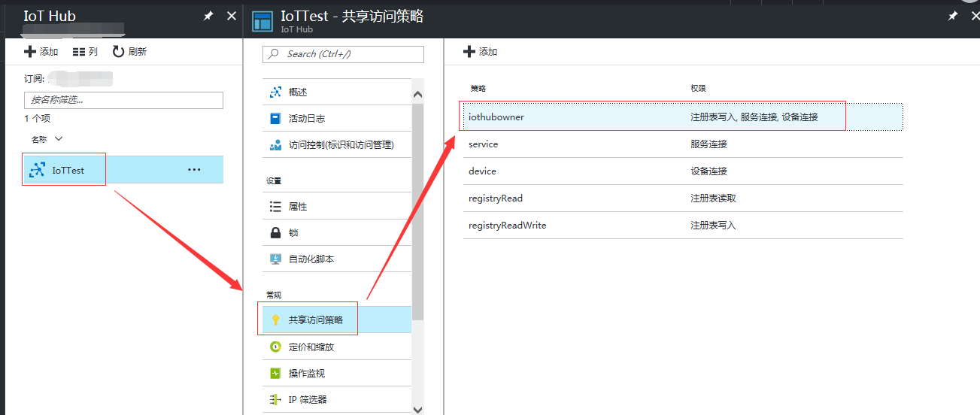Sort by the 名称 column chevron
Image resolution: width=980 pixels, height=415 pixels.
59,139
